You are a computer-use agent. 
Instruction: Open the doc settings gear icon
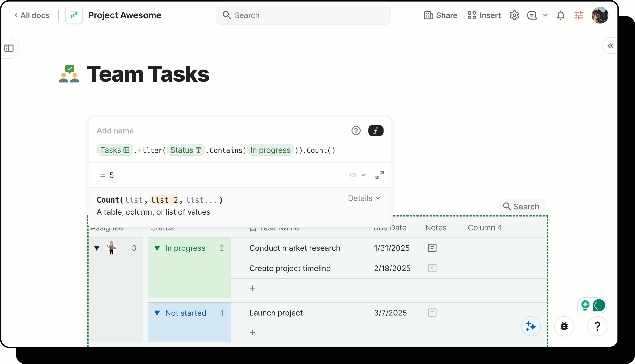tap(514, 15)
